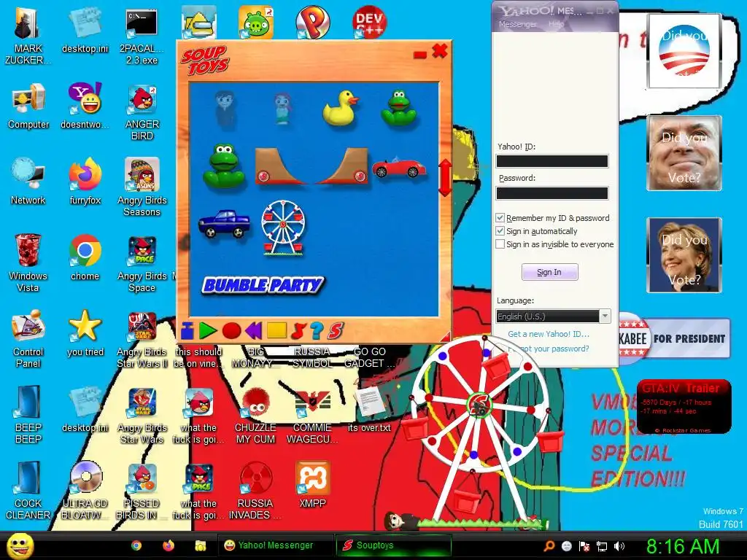Click the volume speaker tray icon
Viewport: 747px width, 560px height.
point(619,546)
